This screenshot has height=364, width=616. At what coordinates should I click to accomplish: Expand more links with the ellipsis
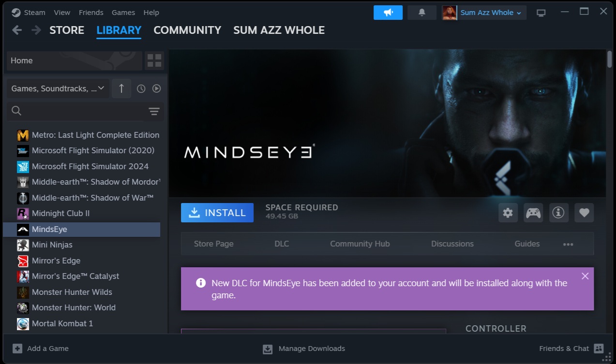pyautogui.click(x=568, y=244)
